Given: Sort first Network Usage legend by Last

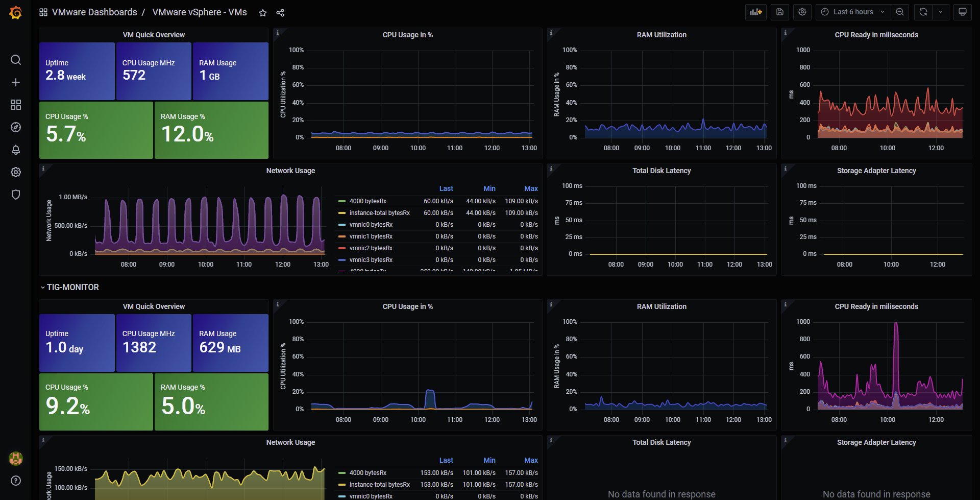Looking at the screenshot, I should click(x=446, y=188).
